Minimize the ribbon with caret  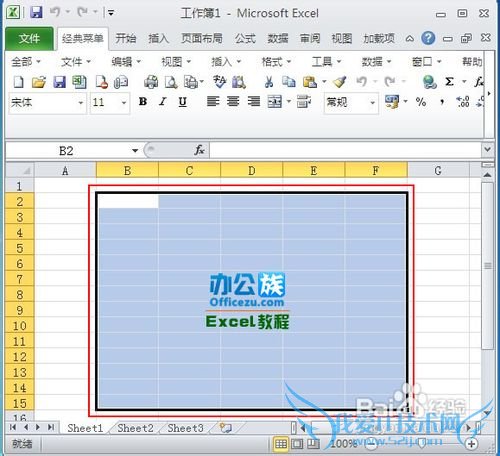pos(410,39)
